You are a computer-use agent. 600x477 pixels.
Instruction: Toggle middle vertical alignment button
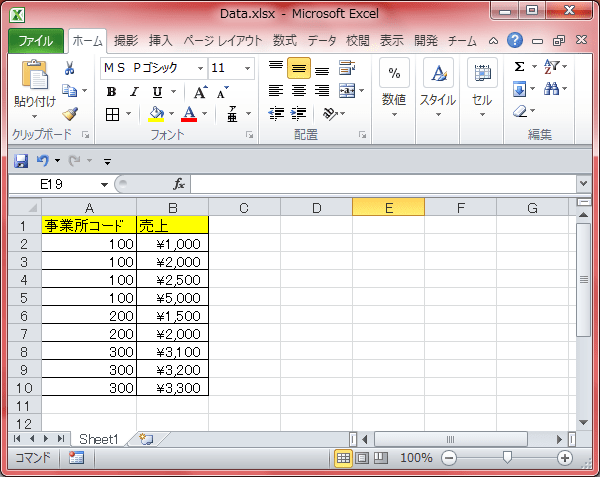[x=298, y=68]
